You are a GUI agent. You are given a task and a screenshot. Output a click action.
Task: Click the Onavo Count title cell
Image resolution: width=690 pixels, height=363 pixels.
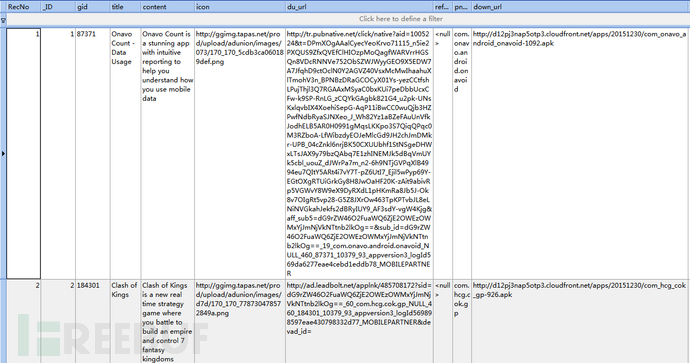pos(125,153)
